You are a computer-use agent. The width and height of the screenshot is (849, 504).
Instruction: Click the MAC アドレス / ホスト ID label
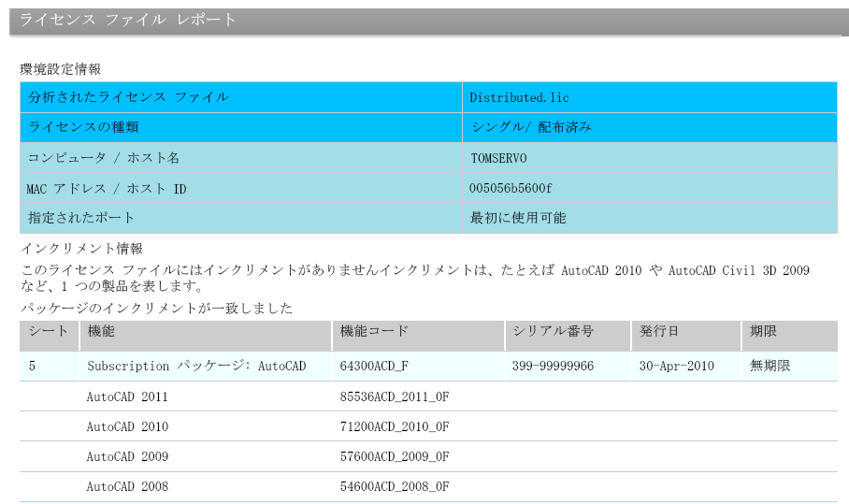107,188
